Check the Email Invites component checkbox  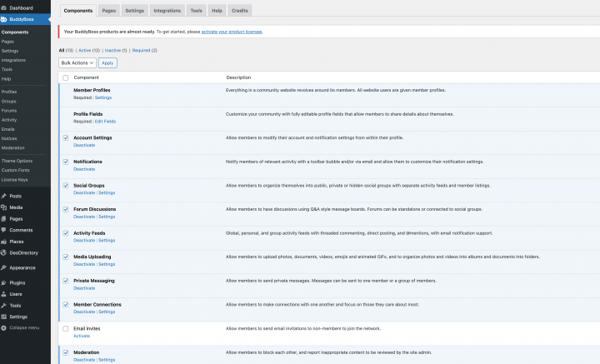coord(66,329)
